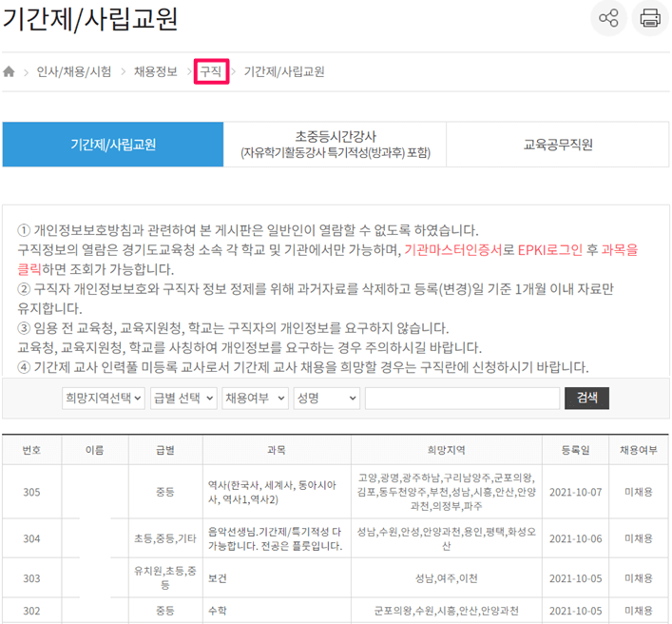
Task: Expand the 성명 search type dropdown
Action: pyautogui.click(x=327, y=399)
